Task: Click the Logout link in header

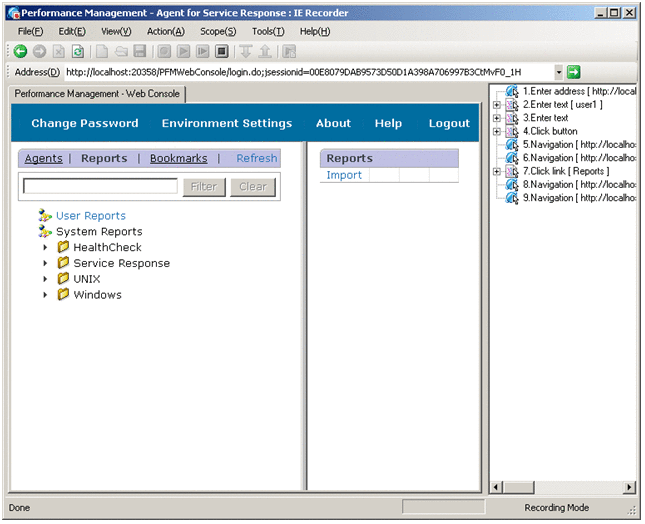Action: (x=449, y=124)
